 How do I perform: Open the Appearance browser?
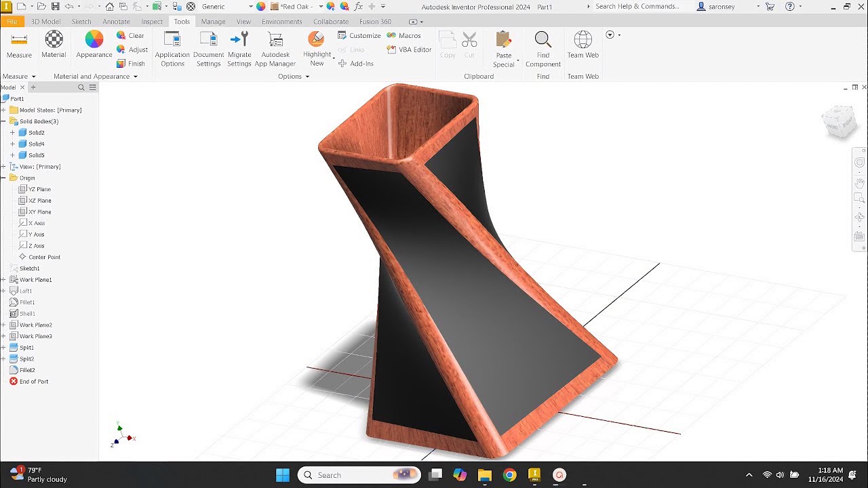(x=94, y=45)
